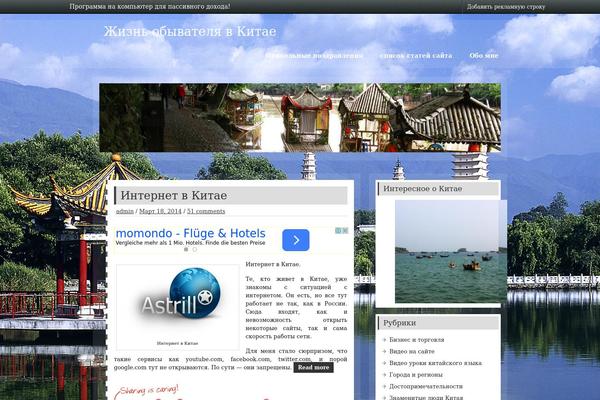Click the Chinese boats header banner image

coord(300,118)
